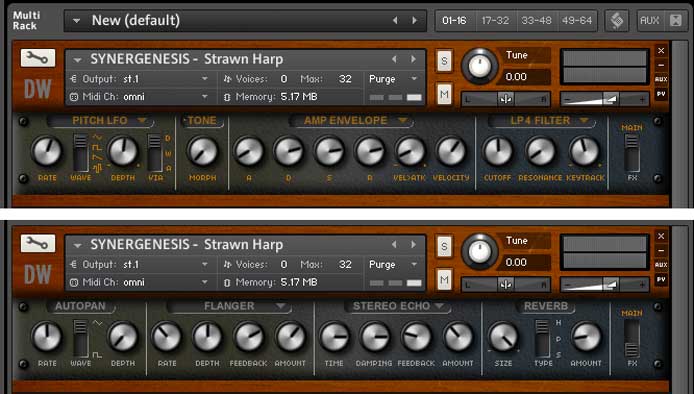
Task: Load previous multi with left arrow
Action: pos(395,20)
